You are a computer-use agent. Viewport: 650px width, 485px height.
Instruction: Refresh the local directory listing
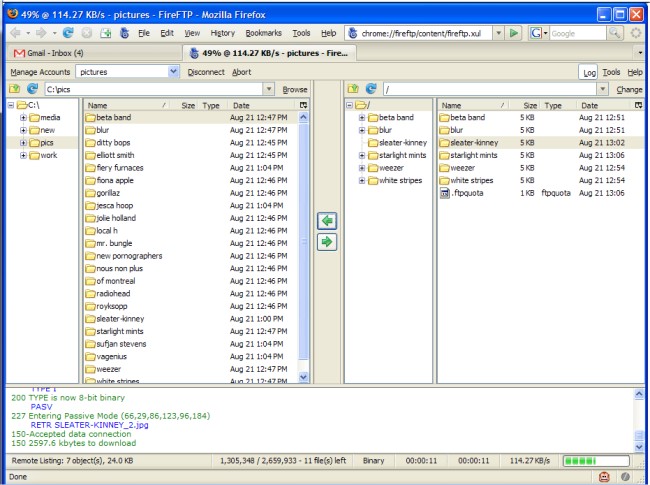pos(33,89)
